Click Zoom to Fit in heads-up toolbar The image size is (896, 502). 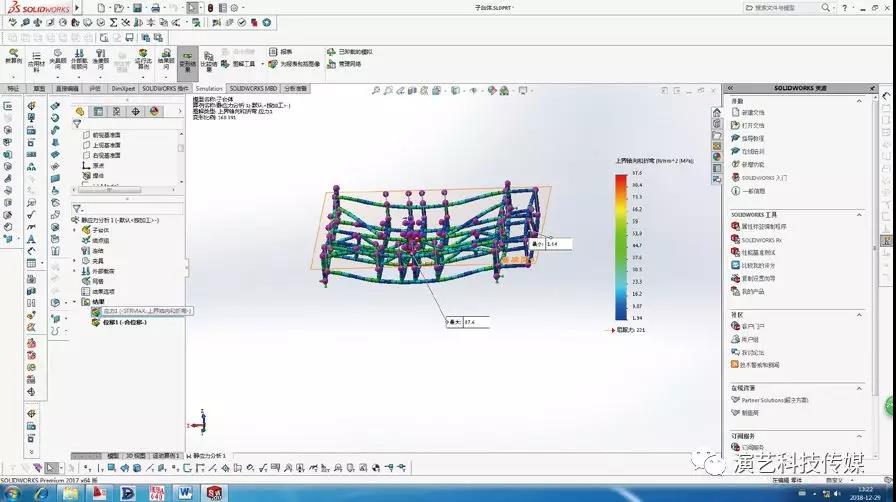[x=376, y=90]
